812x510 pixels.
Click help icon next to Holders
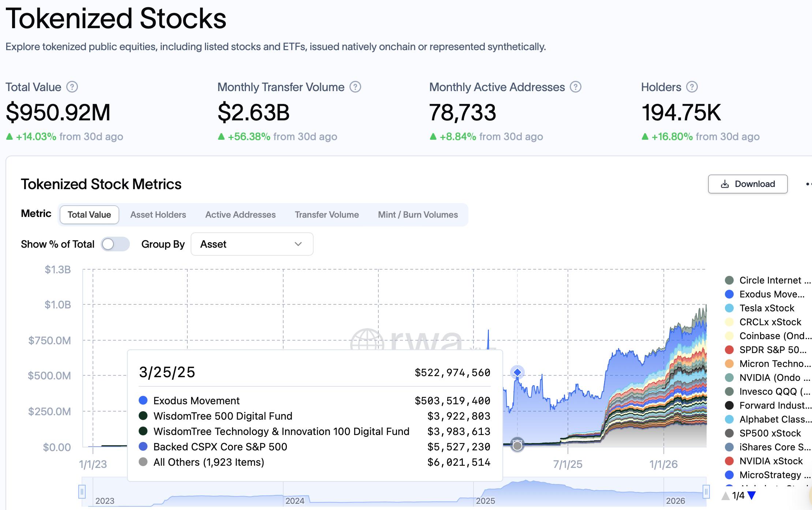pos(692,87)
